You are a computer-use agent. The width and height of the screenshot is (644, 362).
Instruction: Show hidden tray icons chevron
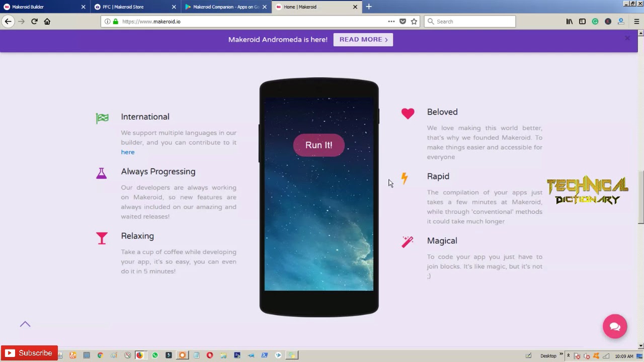tap(569, 355)
